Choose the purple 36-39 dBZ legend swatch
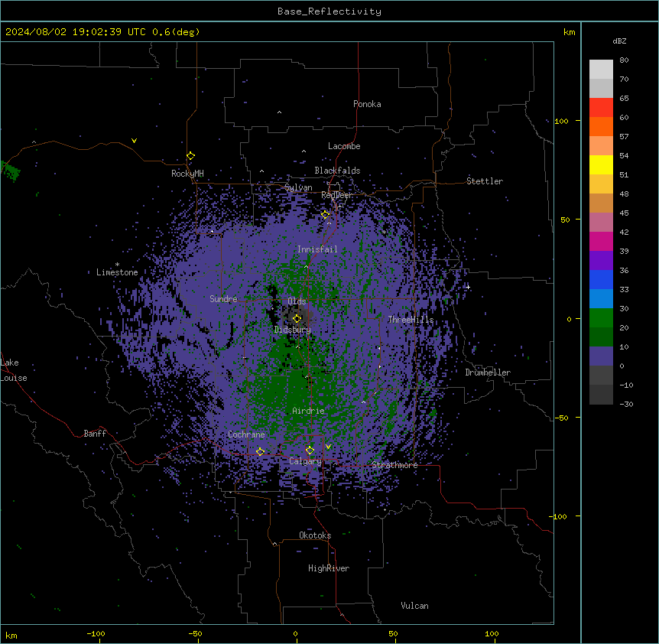Screen dimensions: 659x644 [x=601, y=260]
